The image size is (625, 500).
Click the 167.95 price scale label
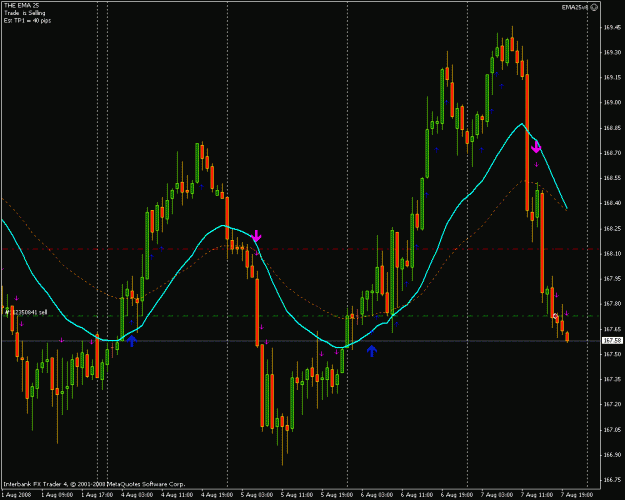point(613,278)
